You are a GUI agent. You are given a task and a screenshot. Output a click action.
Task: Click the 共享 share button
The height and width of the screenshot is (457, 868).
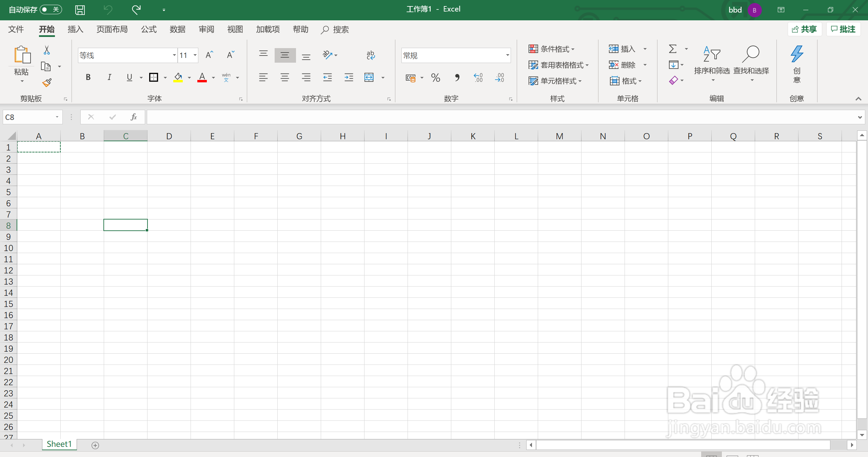coord(804,29)
